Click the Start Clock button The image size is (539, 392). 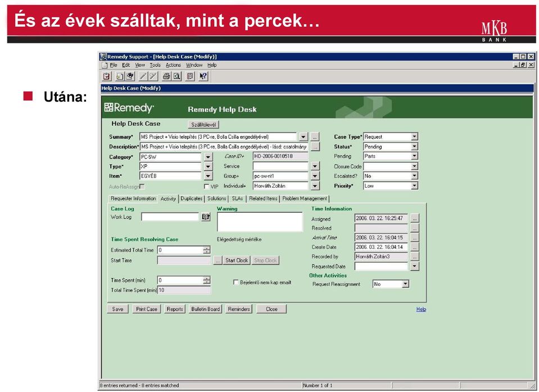[x=237, y=261]
